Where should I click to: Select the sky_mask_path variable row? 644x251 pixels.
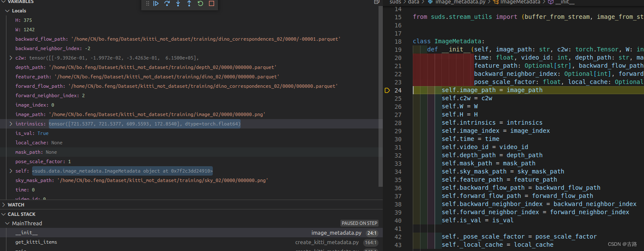coord(189,180)
